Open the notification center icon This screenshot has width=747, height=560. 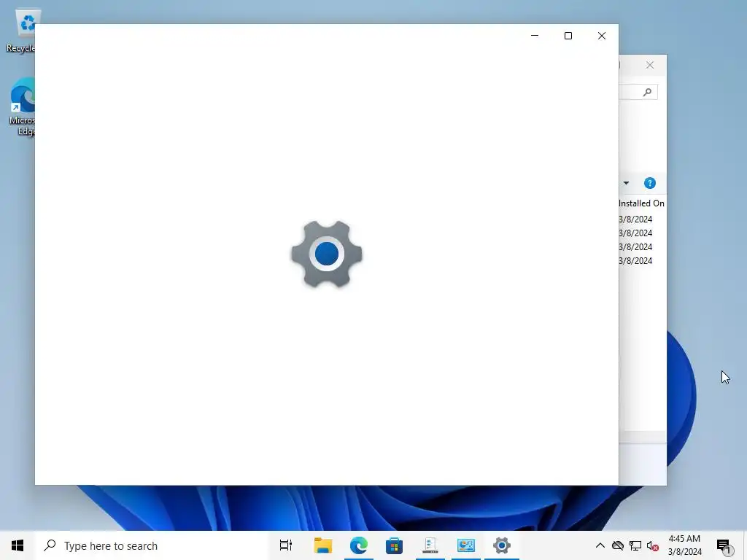[724, 545]
